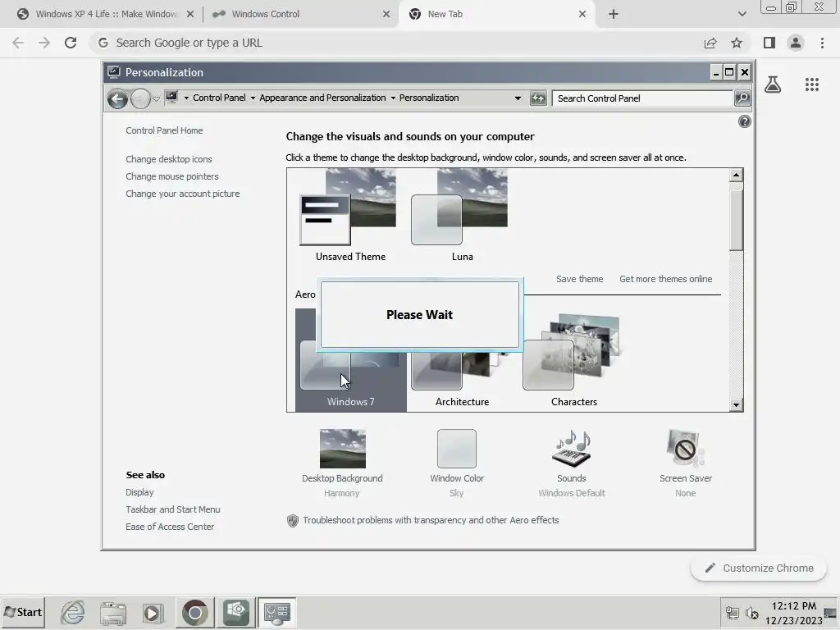Image resolution: width=840 pixels, height=630 pixels.
Task: Open the Screen Saver settings icon
Action: click(685, 449)
